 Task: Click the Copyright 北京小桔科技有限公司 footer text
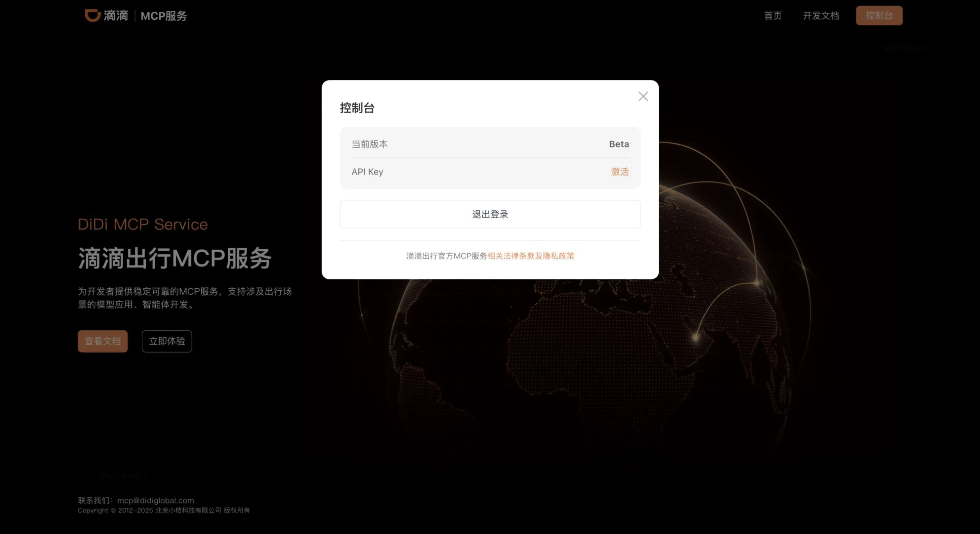[164, 511]
